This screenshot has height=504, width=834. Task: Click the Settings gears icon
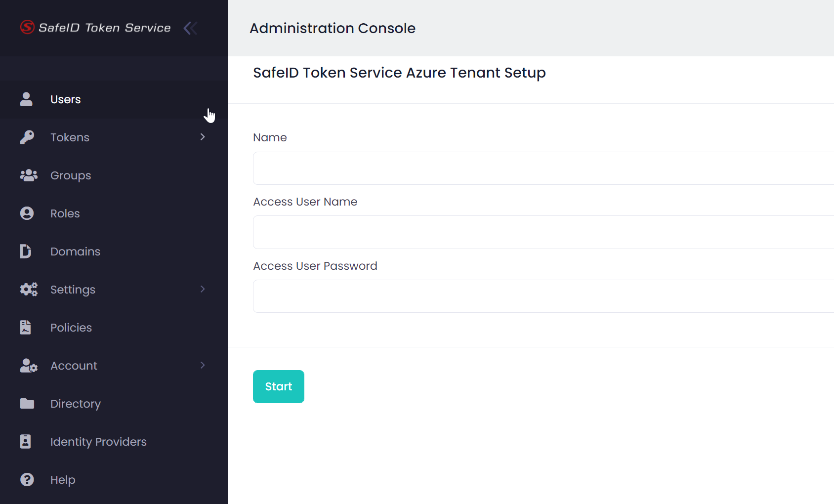point(28,290)
